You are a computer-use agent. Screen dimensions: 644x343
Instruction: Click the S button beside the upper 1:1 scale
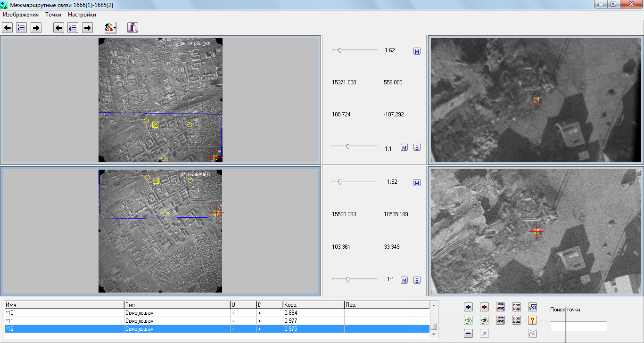pyautogui.click(x=417, y=147)
